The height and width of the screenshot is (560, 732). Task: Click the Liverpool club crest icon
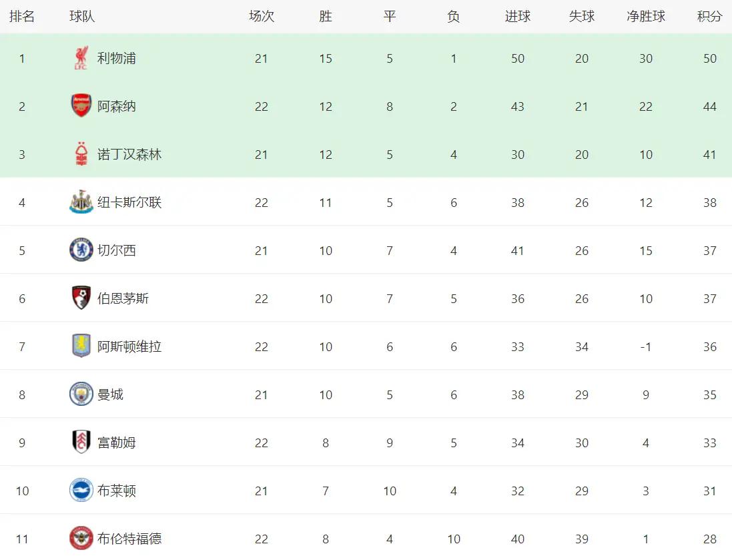coord(81,59)
